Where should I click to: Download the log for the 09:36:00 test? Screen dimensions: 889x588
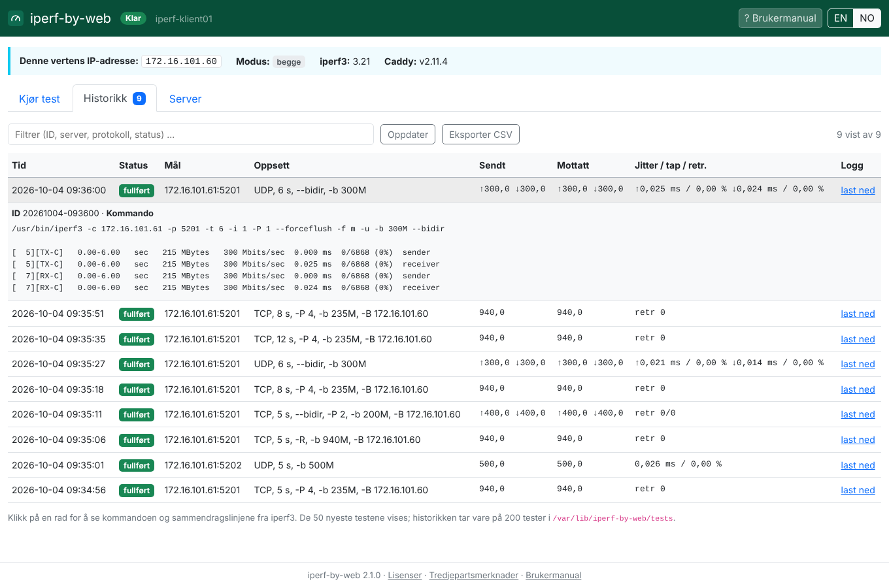pos(858,190)
